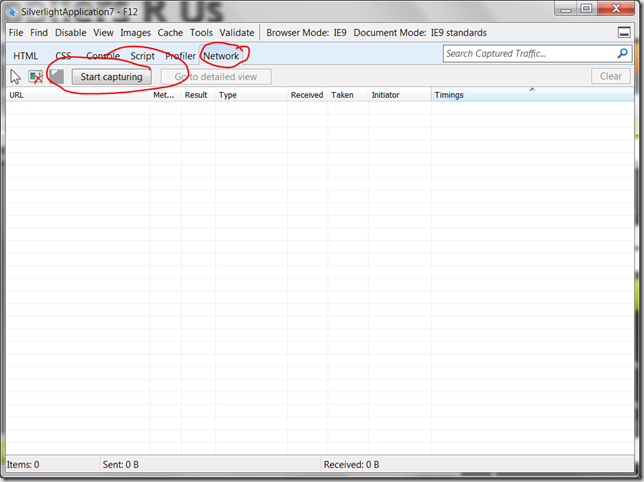
Task: Click the Sent: 0 B status text
Action: 121,465
